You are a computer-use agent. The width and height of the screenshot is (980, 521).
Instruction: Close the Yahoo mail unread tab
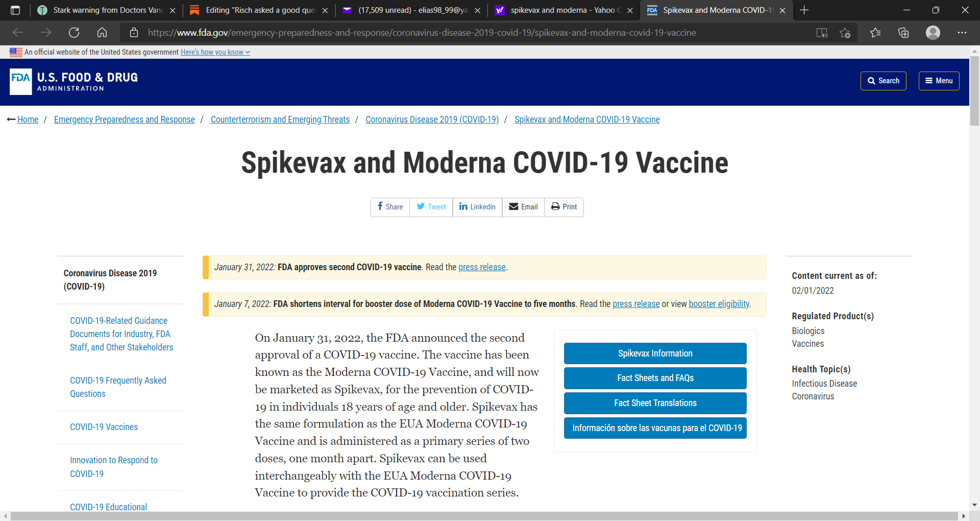477,10
